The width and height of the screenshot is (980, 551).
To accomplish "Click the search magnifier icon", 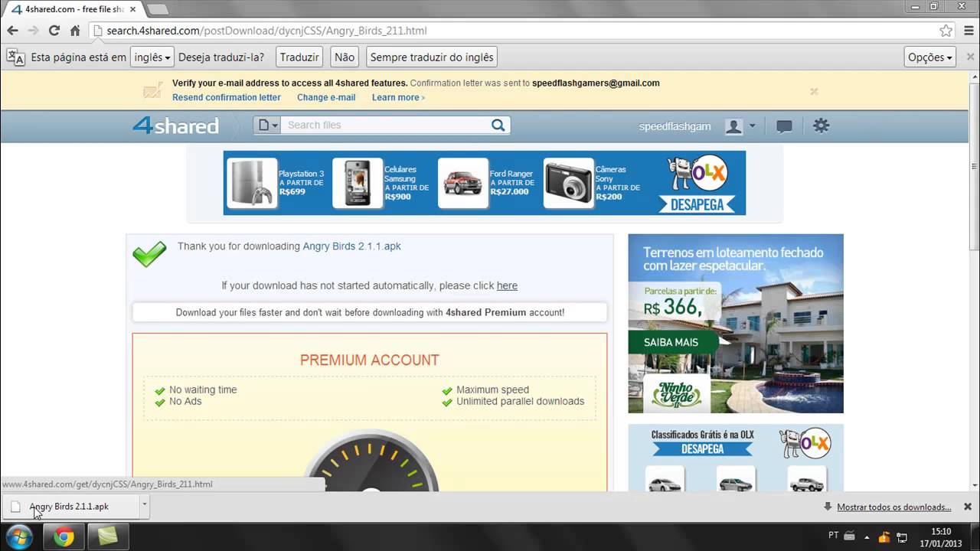I will [498, 126].
